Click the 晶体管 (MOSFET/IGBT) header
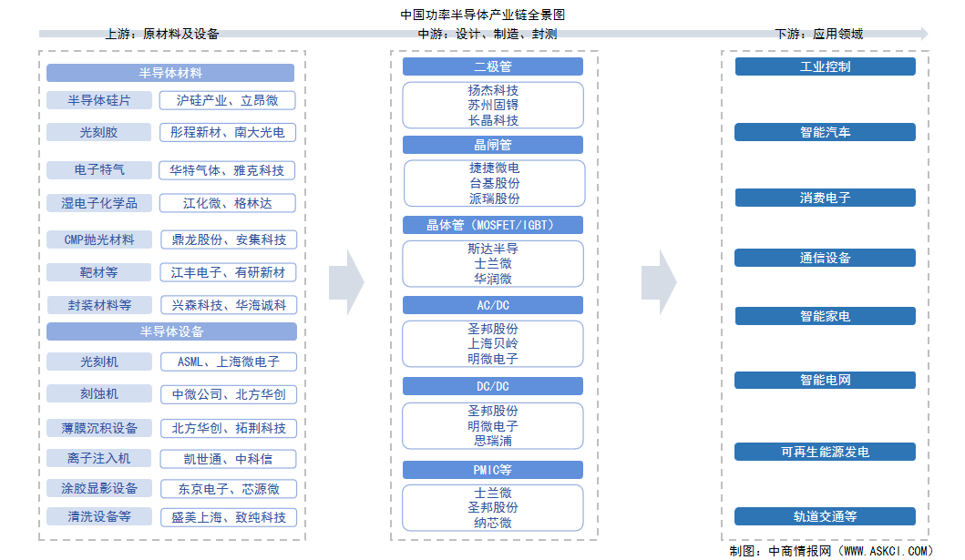The height and width of the screenshot is (560, 965). [493, 225]
